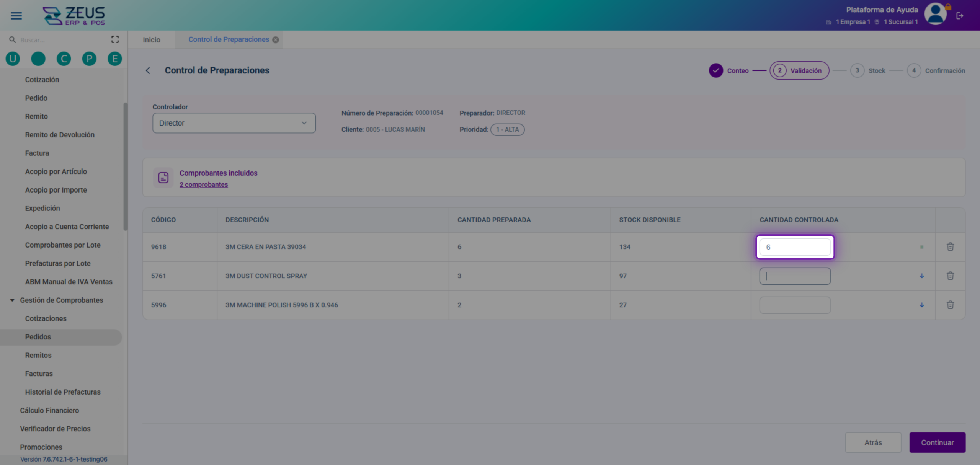Click the Versión 7.6.742.1 label
The image size is (980, 465).
pyautogui.click(x=64, y=459)
